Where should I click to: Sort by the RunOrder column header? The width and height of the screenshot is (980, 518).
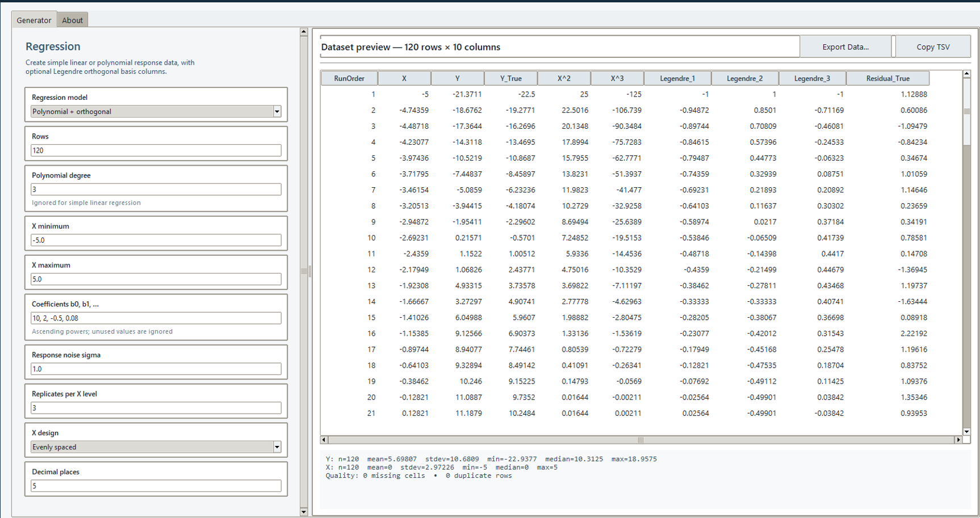349,78
